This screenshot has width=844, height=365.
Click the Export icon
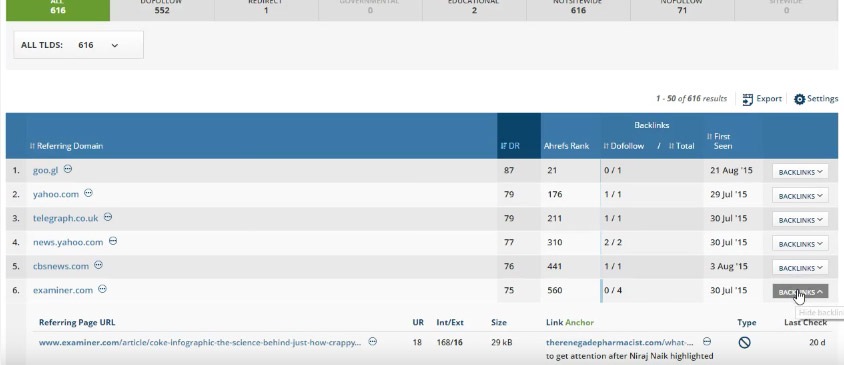(747, 99)
